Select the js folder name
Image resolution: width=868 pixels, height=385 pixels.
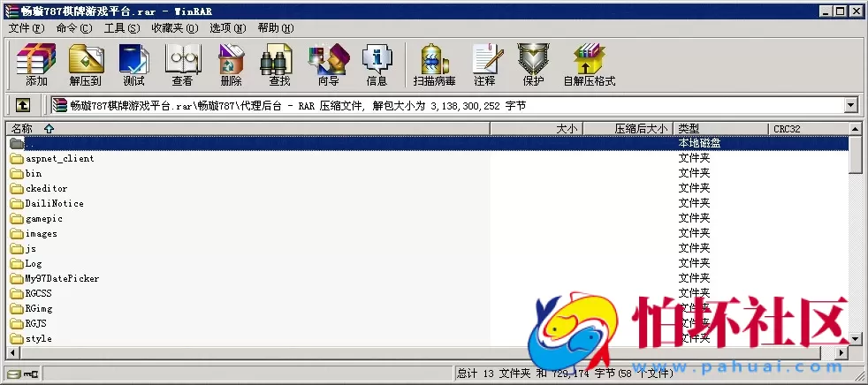pos(30,248)
